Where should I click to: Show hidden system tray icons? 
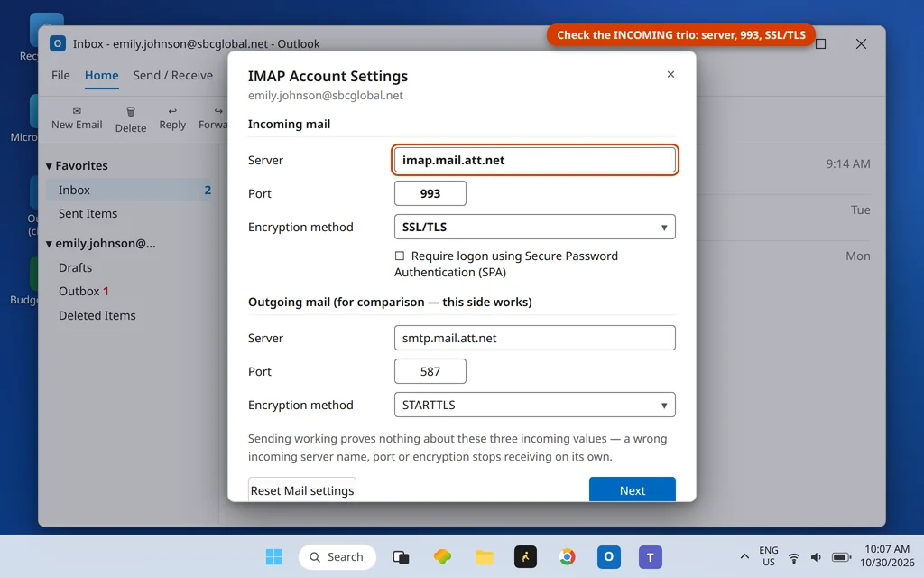pyautogui.click(x=744, y=556)
